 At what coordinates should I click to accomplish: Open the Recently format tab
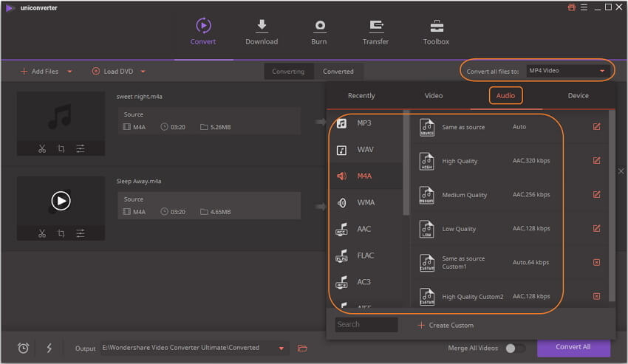click(x=361, y=96)
